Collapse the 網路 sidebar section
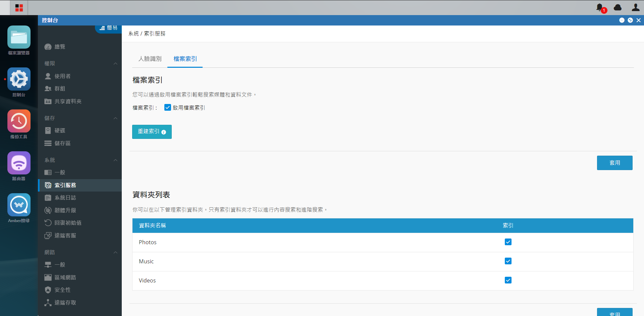644x316 pixels. pos(115,252)
